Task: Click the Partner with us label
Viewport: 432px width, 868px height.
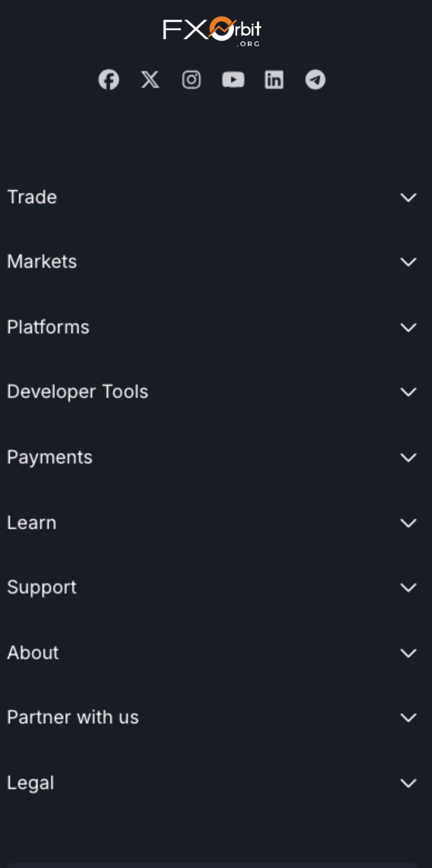Action: 73,717
